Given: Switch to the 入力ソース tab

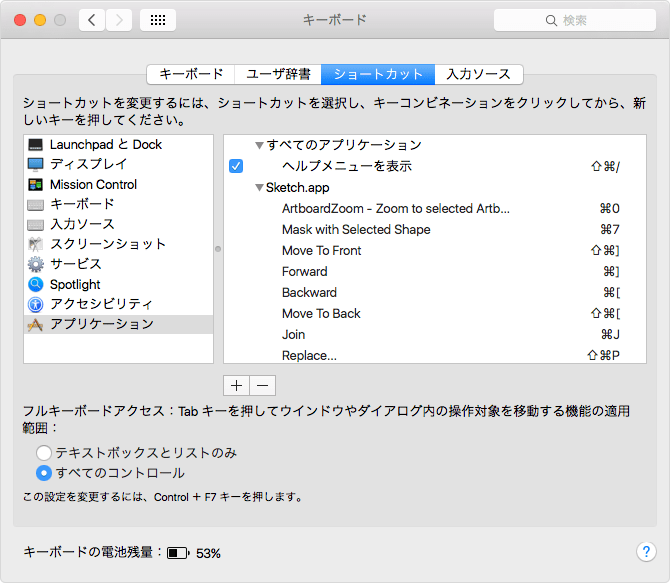Looking at the screenshot, I should tap(479, 74).
